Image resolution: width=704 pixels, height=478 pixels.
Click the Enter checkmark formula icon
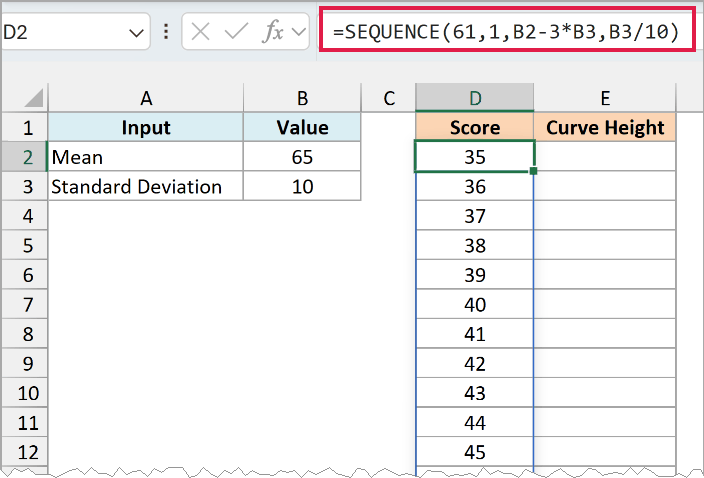click(236, 31)
